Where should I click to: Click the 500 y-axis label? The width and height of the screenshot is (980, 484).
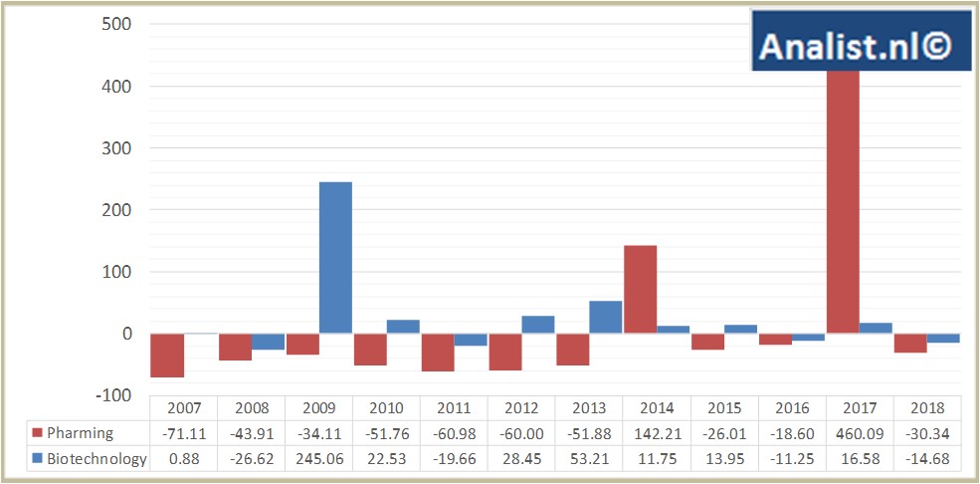pyautogui.click(x=112, y=24)
